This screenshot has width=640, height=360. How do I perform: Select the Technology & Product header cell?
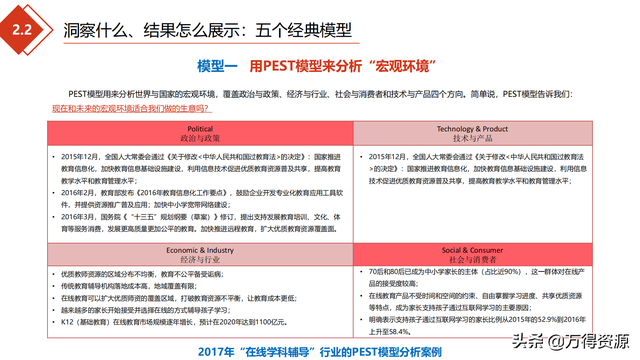[473, 133]
